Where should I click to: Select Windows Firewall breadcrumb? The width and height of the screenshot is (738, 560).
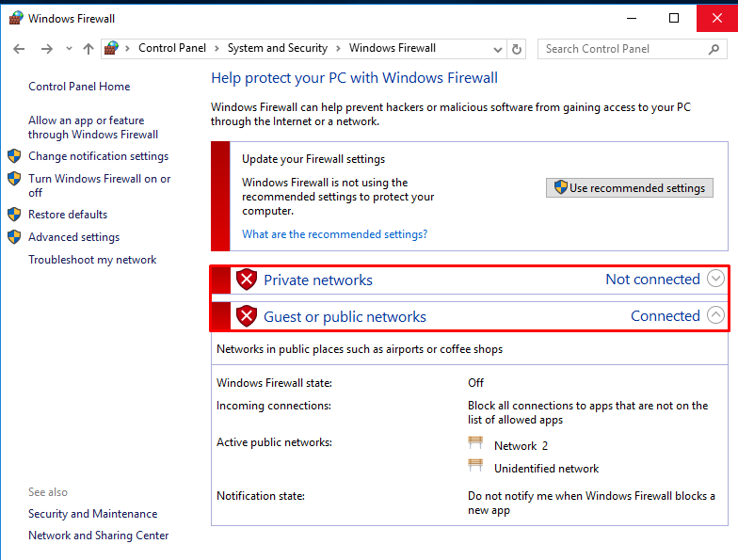coord(392,48)
